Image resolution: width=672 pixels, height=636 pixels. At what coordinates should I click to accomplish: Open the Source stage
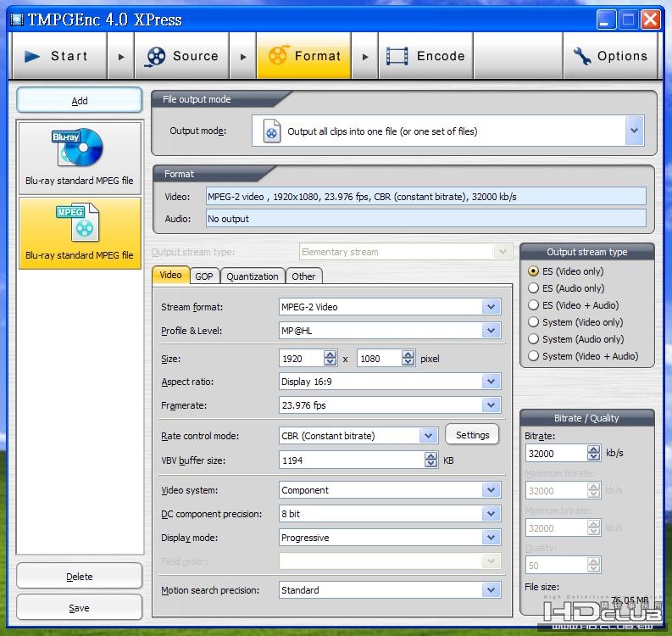tap(182, 57)
